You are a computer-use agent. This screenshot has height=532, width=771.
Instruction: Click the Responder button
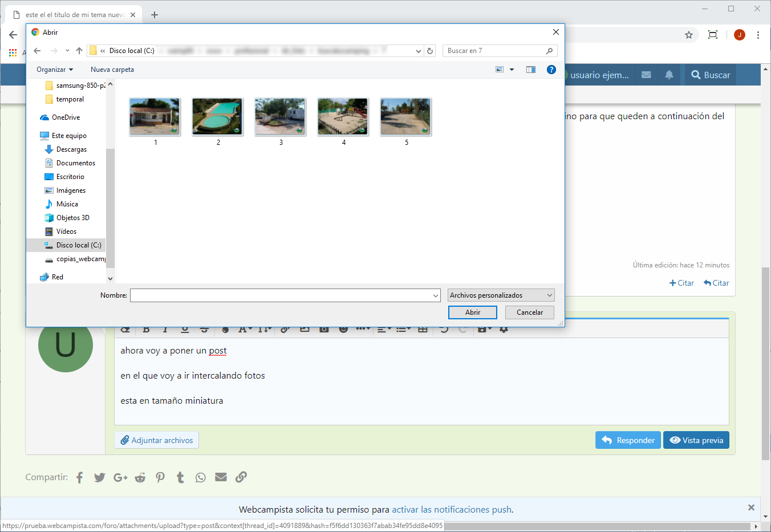(628, 440)
